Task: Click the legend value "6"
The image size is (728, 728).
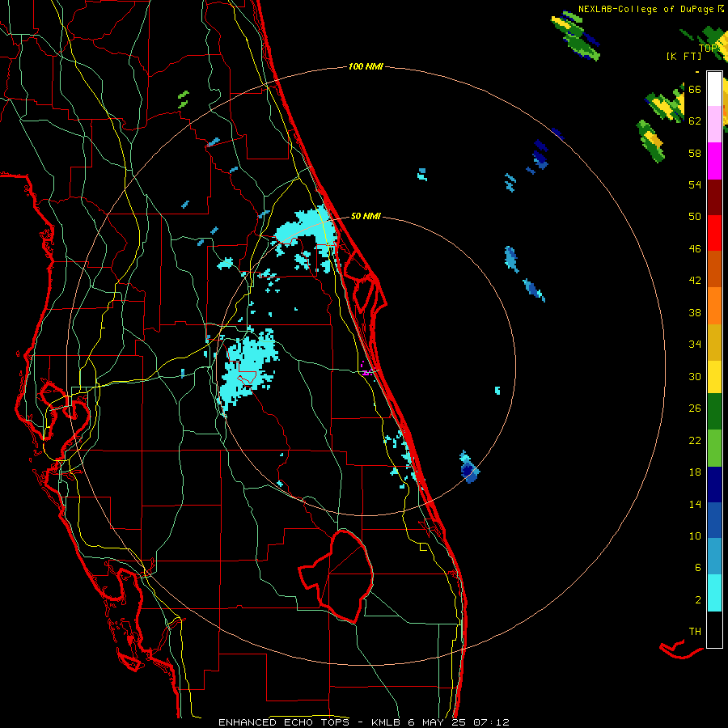Action: click(698, 567)
